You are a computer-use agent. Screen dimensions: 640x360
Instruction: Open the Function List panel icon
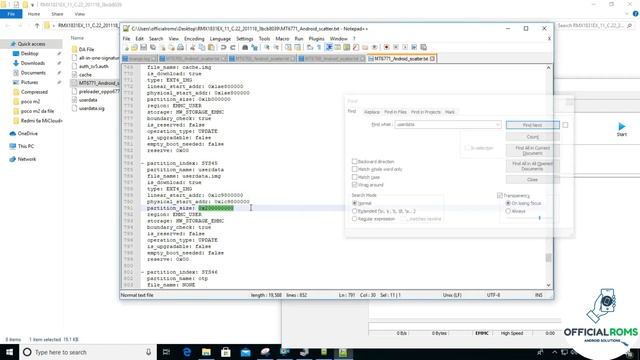356,47
